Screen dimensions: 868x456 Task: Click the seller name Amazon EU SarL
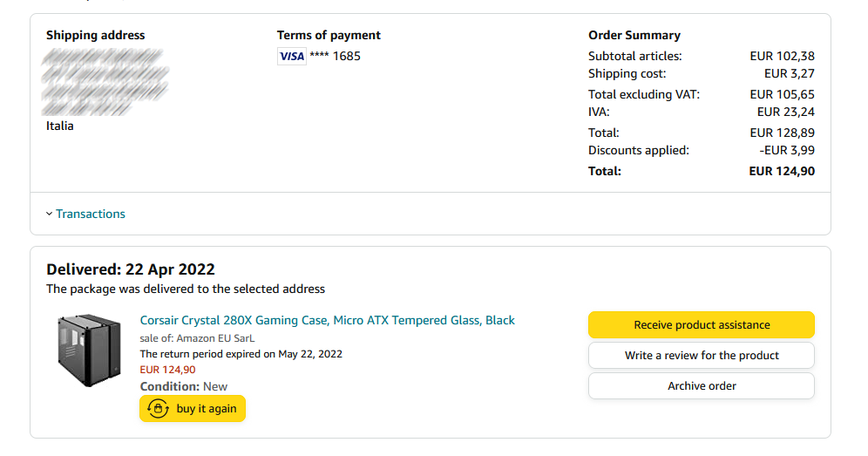pyautogui.click(x=215, y=338)
